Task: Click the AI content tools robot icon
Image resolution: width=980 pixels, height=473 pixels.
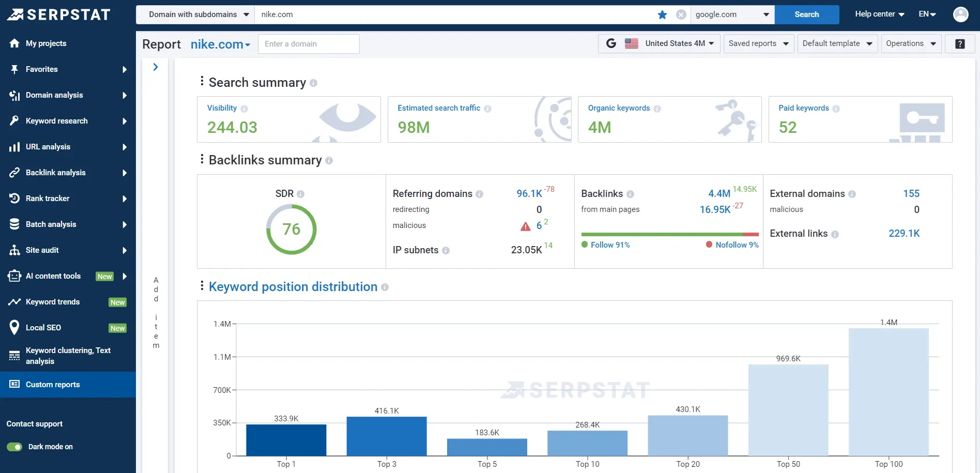Action: 14,276
